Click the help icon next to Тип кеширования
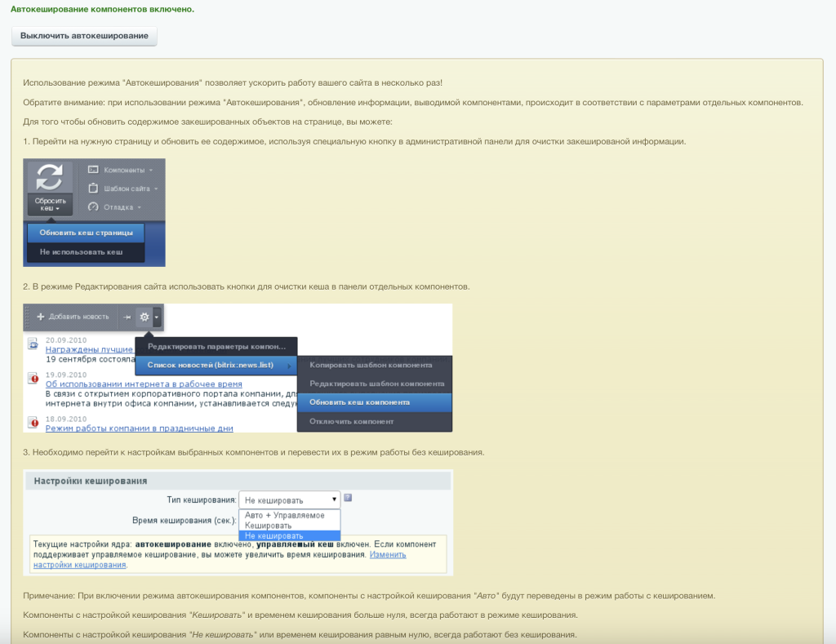Screen dimensions: 836x644 click(x=348, y=498)
